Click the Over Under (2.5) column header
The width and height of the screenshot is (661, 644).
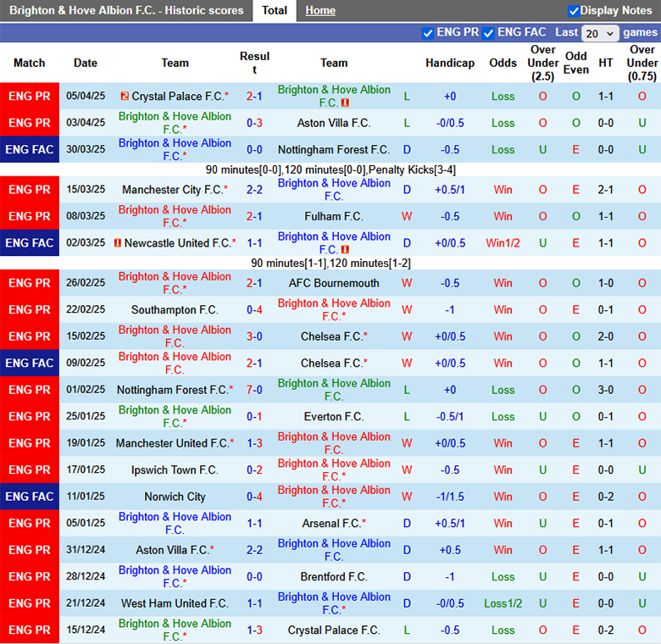click(543, 64)
